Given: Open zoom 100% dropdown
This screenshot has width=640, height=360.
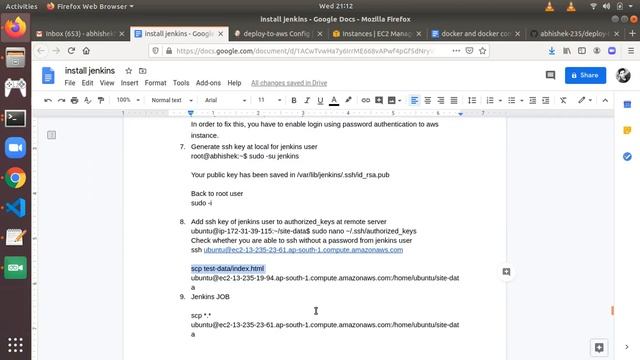Looking at the screenshot, I should [128, 100].
